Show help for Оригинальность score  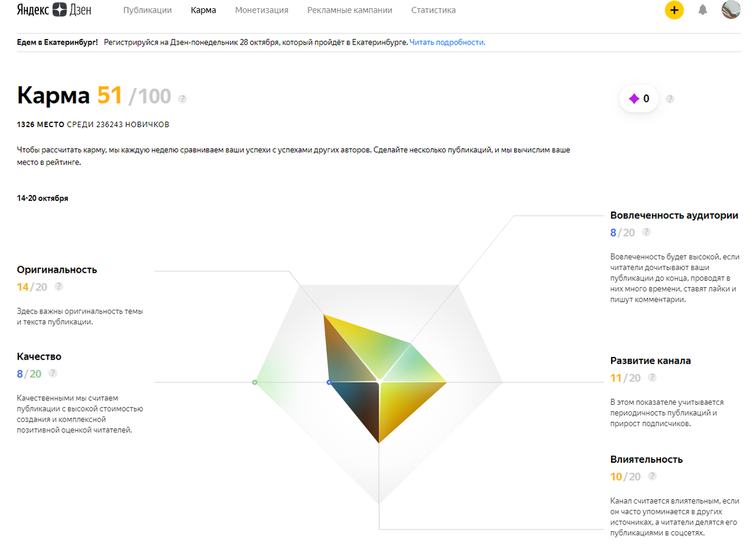pyautogui.click(x=59, y=286)
